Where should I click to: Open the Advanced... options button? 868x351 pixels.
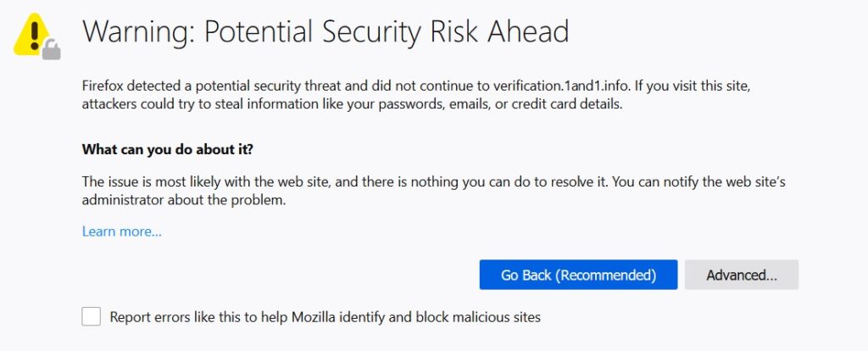click(741, 275)
